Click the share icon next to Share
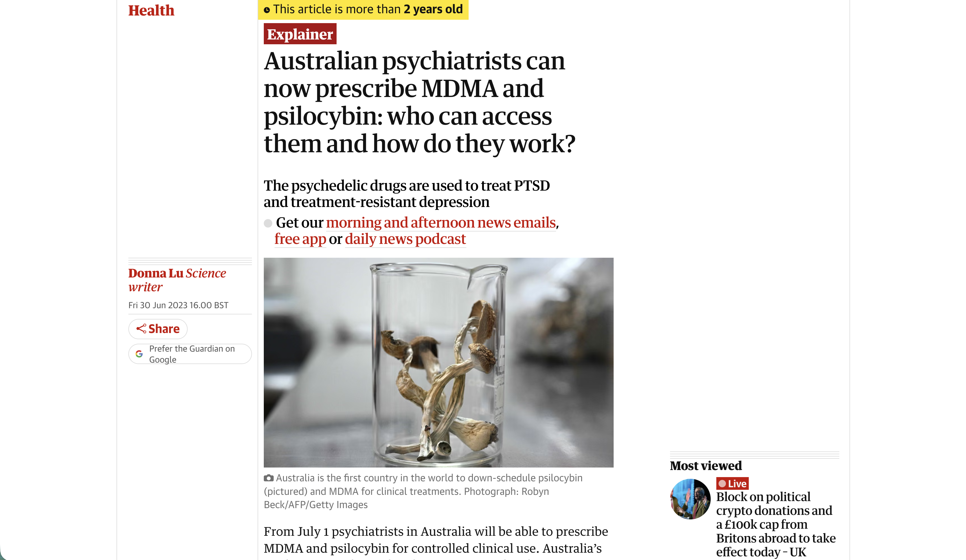Screen dimensions: 966x560 tap(141, 329)
